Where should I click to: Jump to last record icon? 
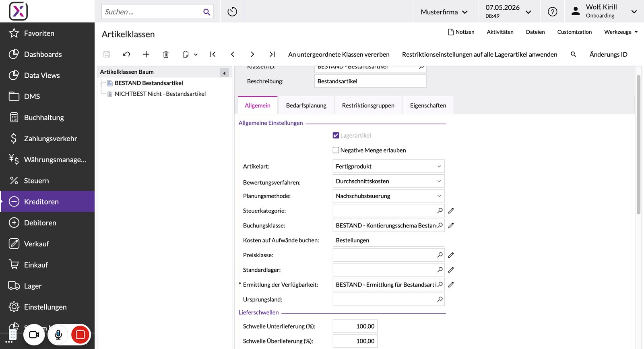pos(272,54)
